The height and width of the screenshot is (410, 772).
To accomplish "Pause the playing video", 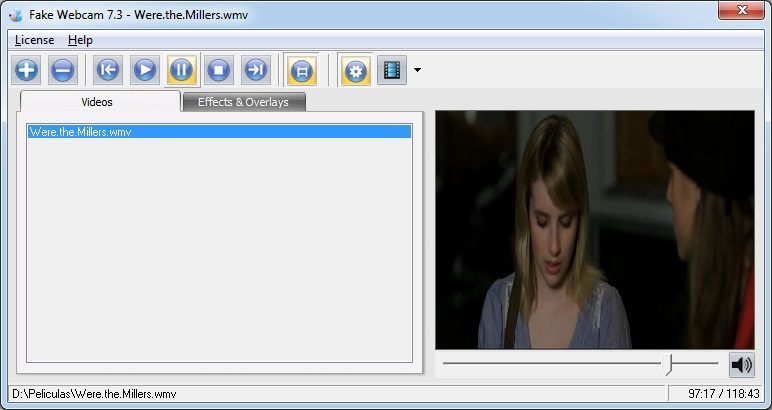I will [182, 70].
